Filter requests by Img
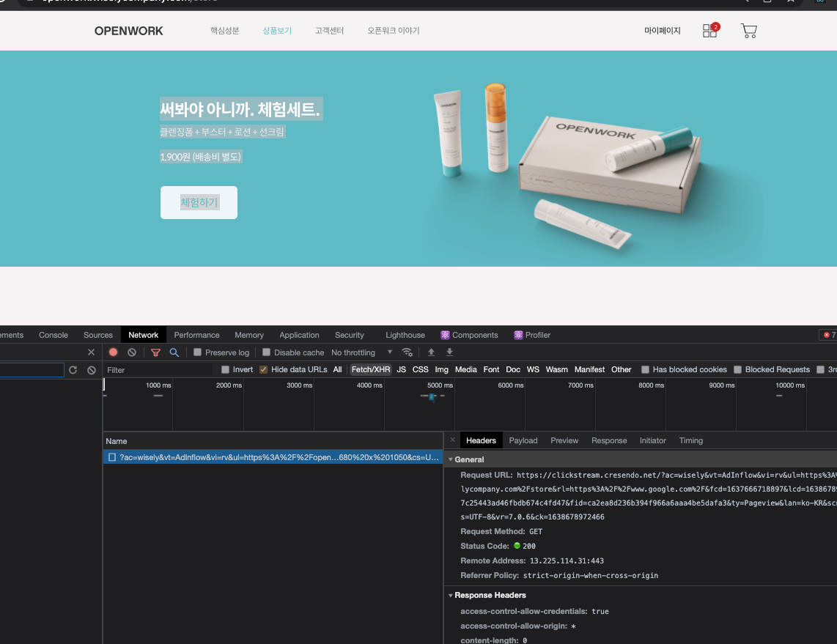This screenshot has height=644, width=837. coord(441,369)
